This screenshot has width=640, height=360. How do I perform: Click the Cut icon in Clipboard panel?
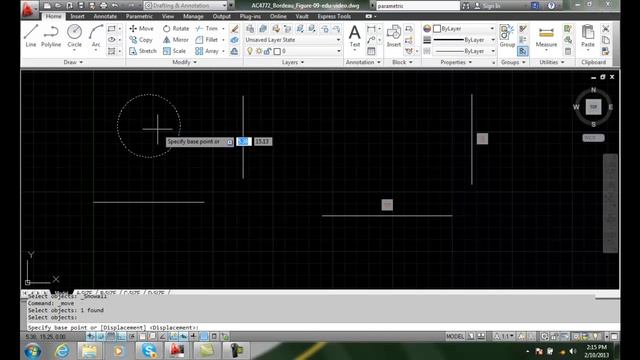(x=606, y=29)
